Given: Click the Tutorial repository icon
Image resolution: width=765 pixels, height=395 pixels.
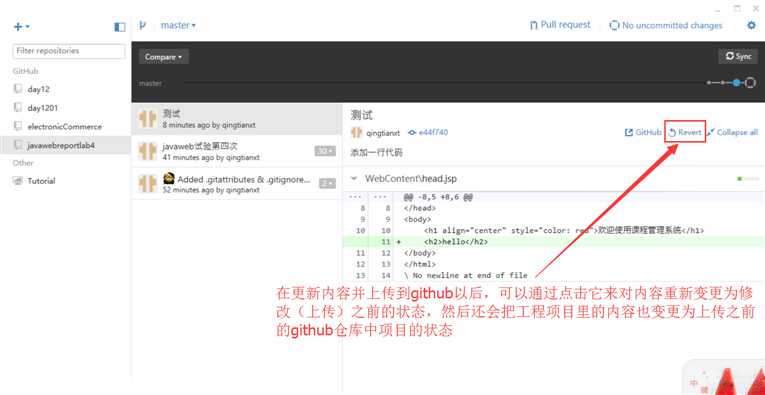Looking at the screenshot, I should 18,181.
